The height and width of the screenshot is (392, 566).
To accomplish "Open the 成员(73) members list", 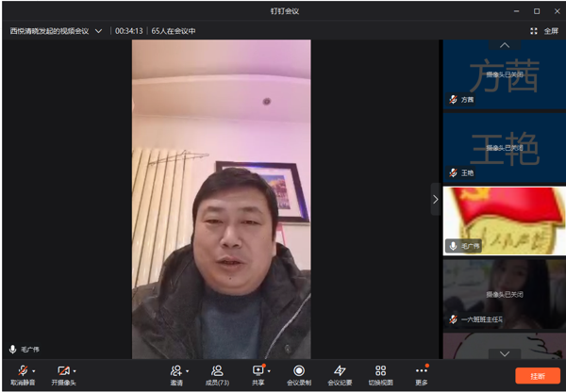I will (x=217, y=371).
